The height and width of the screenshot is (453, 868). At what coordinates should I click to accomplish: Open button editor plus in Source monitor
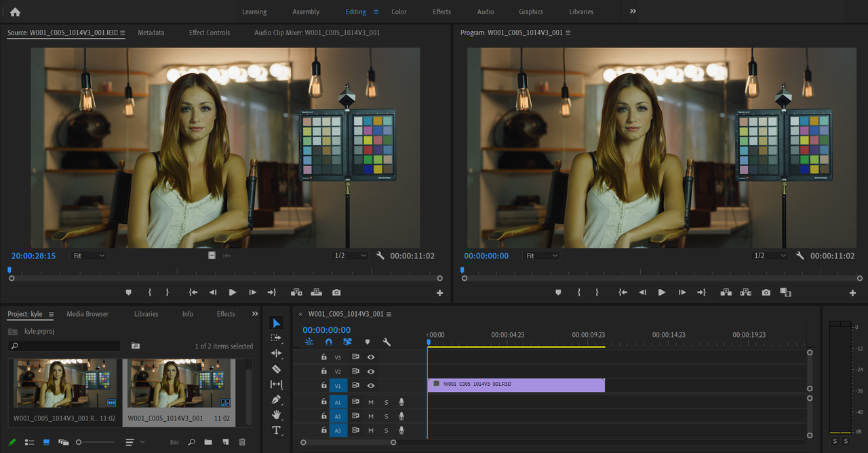[439, 293]
